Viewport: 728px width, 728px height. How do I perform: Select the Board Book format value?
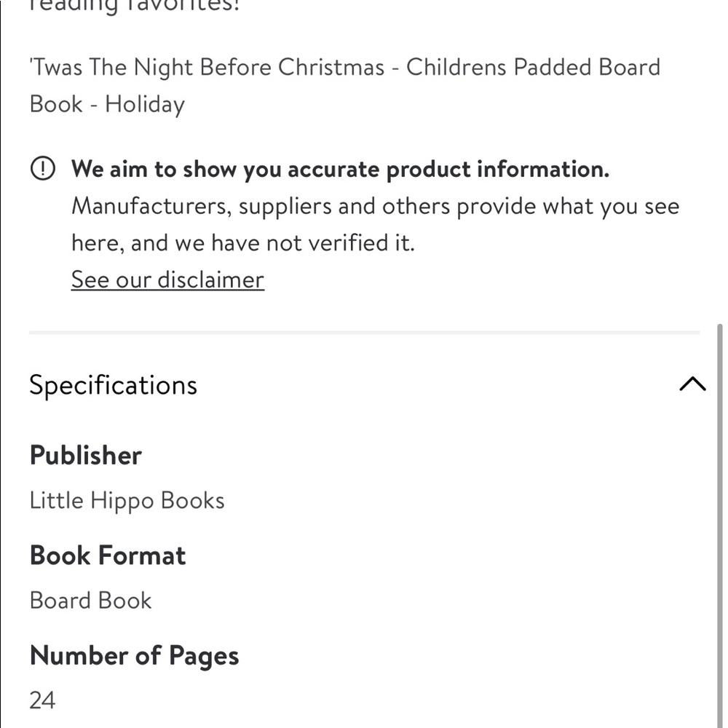pos(90,600)
